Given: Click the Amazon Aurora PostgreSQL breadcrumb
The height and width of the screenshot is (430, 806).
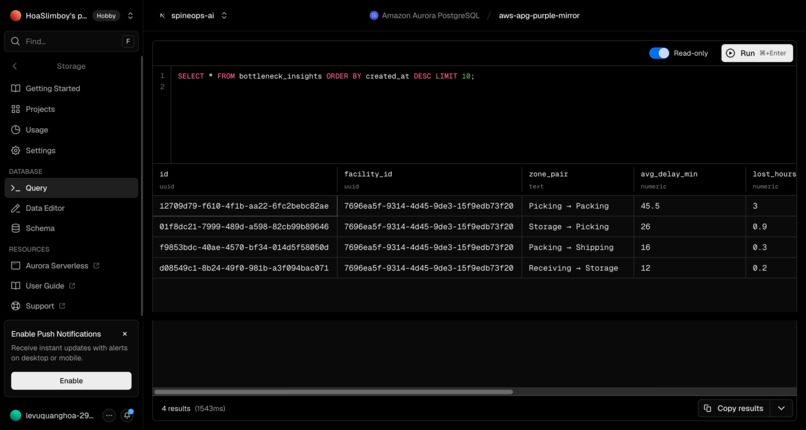Looking at the screenshot, I should [x=425, y=16].
